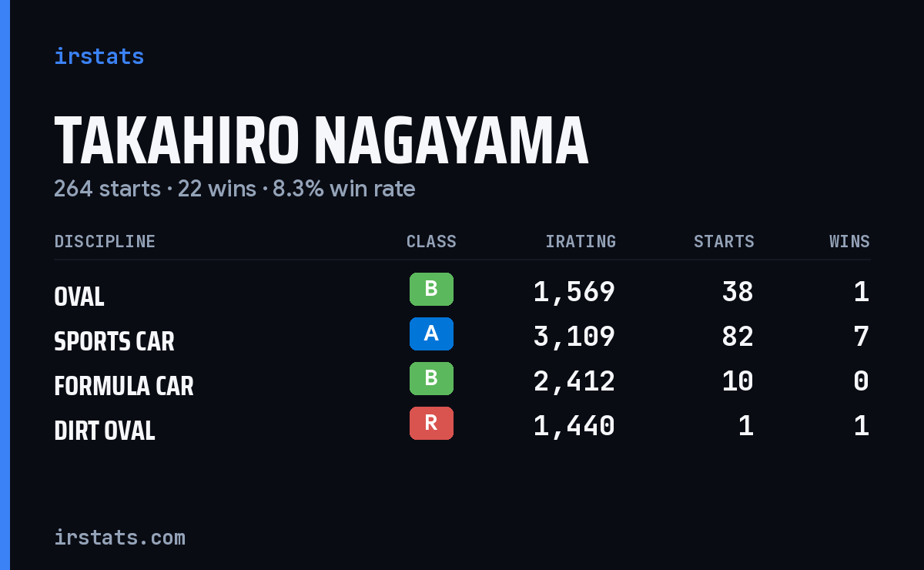
Task: Click the 3,109 Sports Car iRating value
Action: pos(574,337)
